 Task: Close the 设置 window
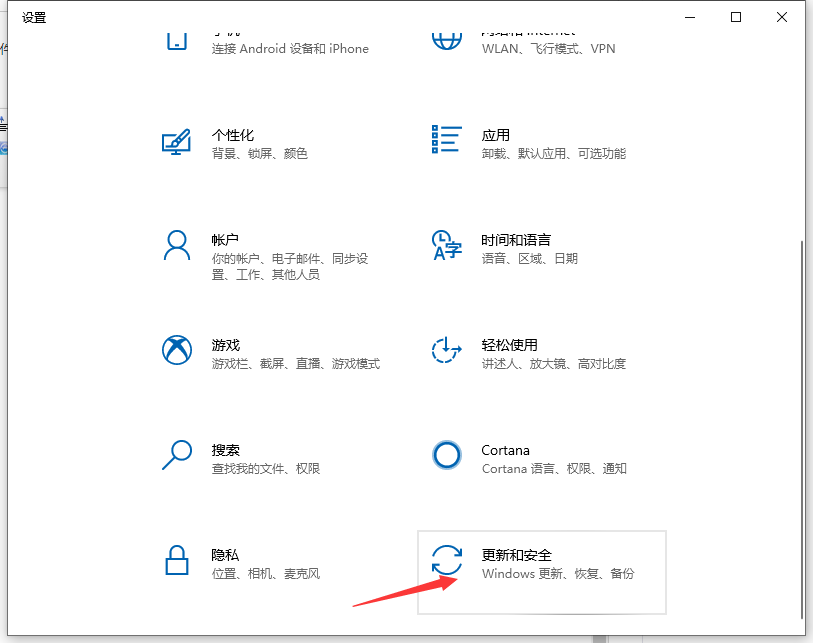pos(782,17)
